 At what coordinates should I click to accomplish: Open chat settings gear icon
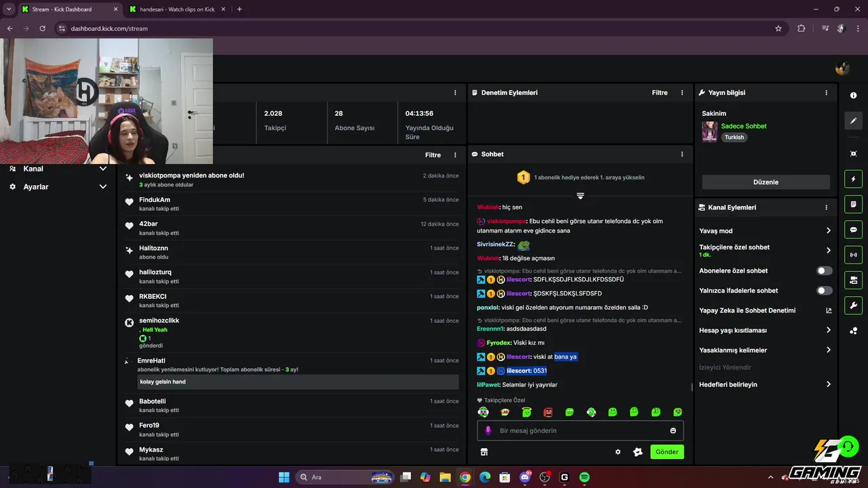pos(618,452)
